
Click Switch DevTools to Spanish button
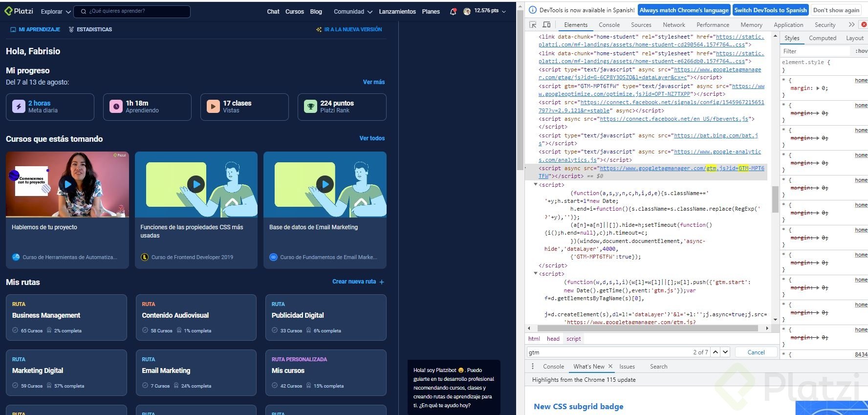[x=770, y=10]
